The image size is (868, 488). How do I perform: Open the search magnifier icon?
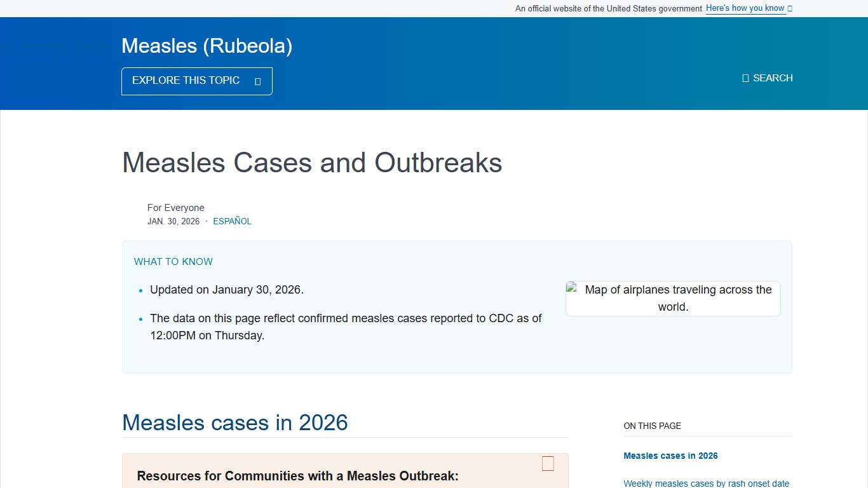tap(745, 78)
